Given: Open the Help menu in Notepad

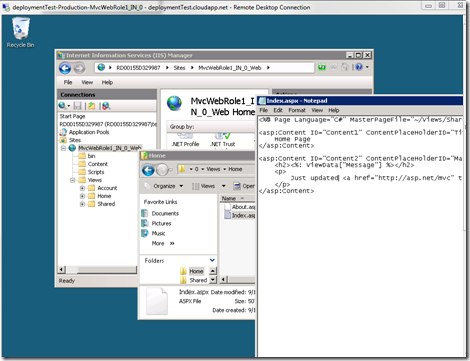Looking at the screenshot, I should 334,110.
